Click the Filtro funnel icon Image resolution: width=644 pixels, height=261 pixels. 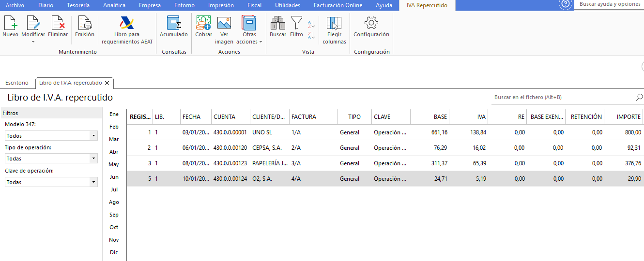pos(296,23)
